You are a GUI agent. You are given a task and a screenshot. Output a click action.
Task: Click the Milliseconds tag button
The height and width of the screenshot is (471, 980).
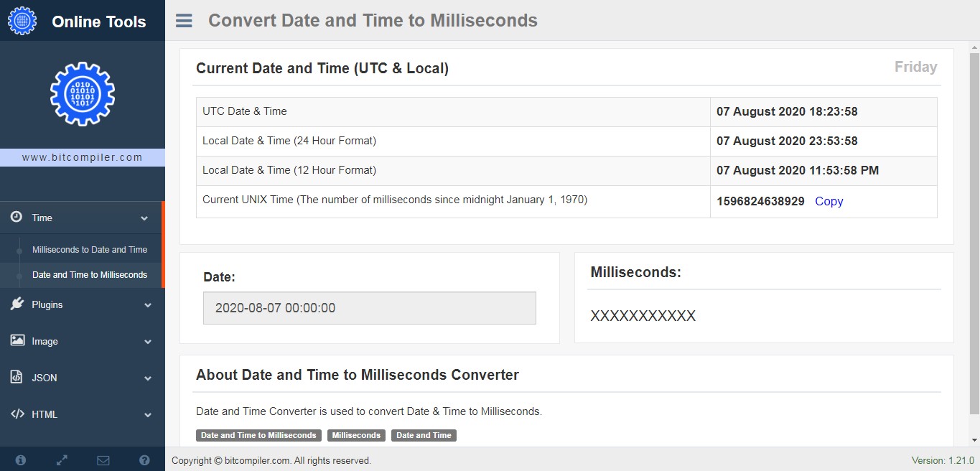click(x=356, y=435)
